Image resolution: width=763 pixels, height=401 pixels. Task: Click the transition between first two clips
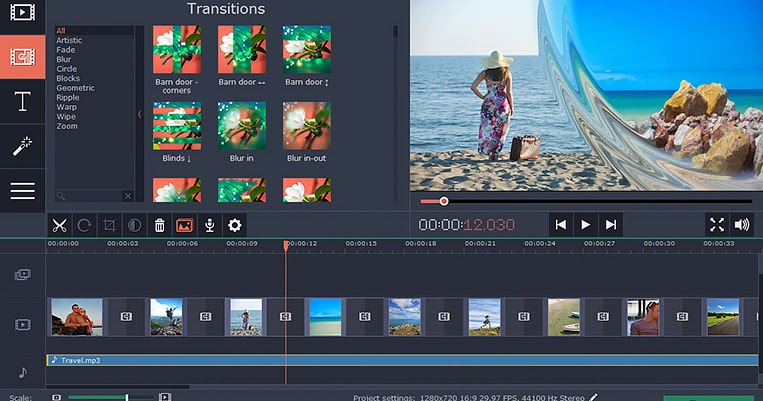coord(127,317)
